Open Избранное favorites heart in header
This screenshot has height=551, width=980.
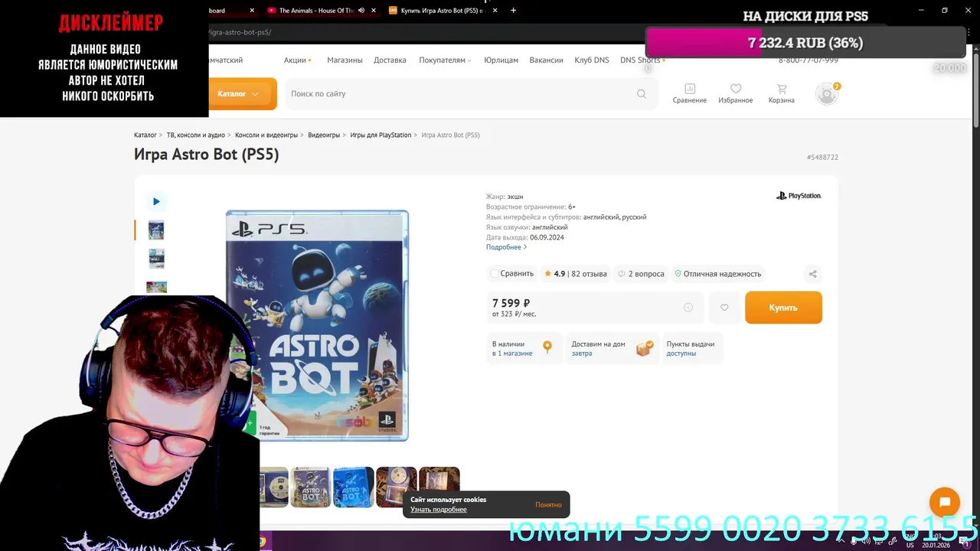[x=735, y=93]
